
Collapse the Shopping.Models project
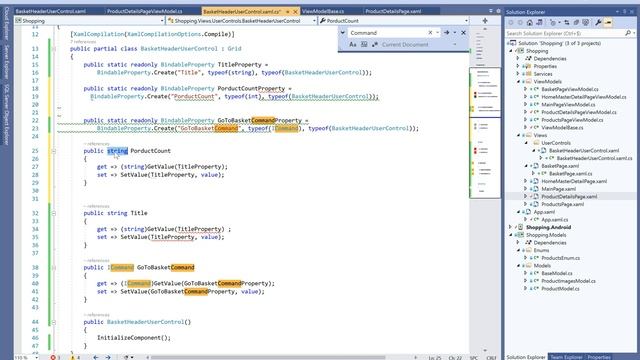511,235
